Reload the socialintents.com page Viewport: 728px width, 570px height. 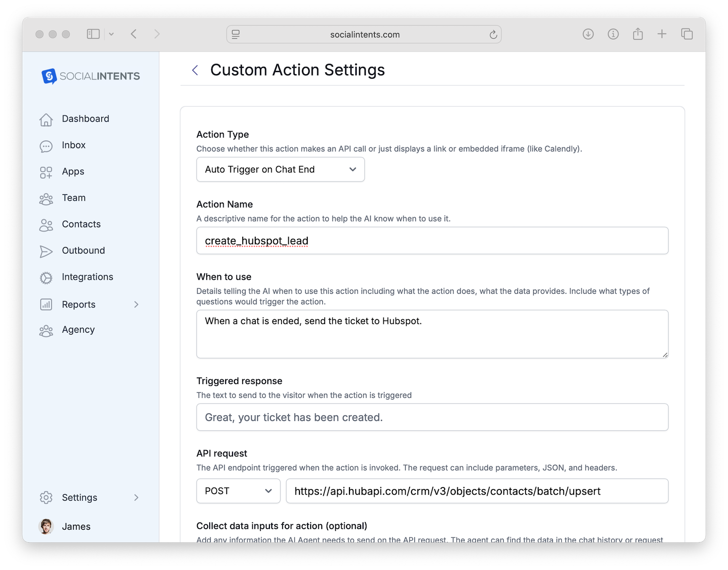(x=493, y=34)
